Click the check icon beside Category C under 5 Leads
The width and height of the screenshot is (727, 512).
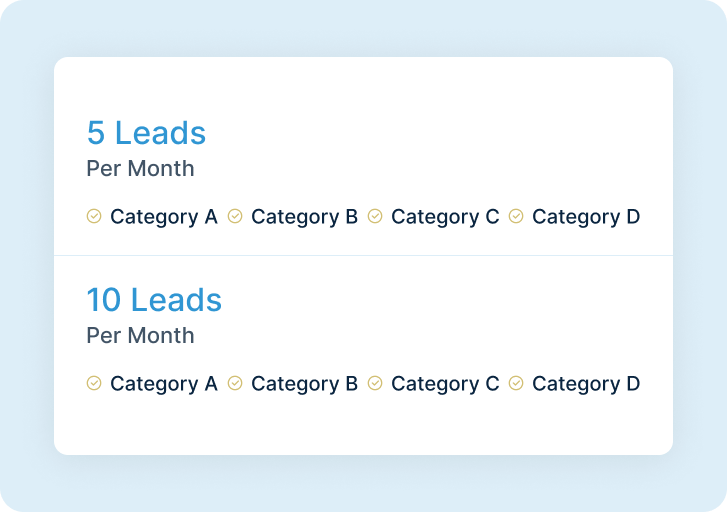[x=375, y=216]
